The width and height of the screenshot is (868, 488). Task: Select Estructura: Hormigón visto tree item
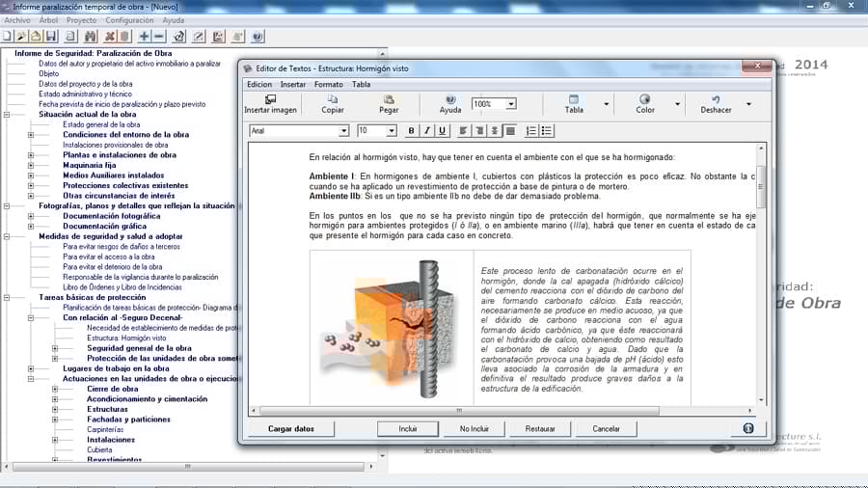(x=126, y=339)
